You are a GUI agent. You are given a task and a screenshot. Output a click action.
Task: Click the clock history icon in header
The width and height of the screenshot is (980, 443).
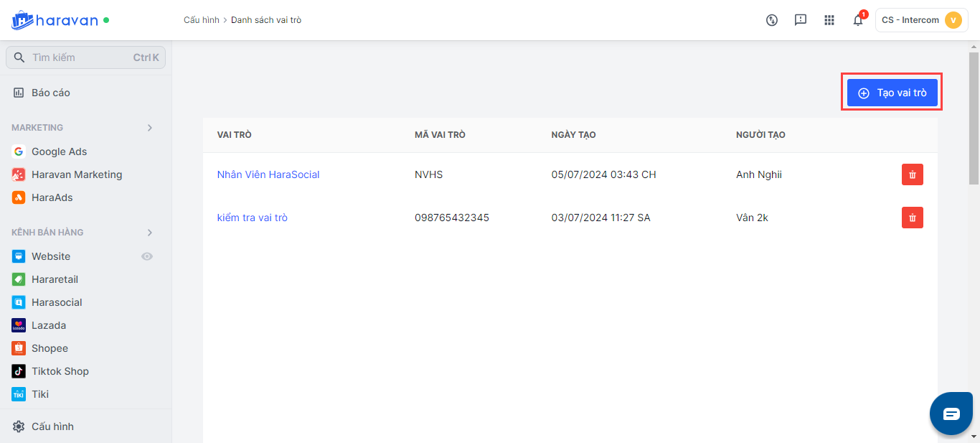coord(772,20)
